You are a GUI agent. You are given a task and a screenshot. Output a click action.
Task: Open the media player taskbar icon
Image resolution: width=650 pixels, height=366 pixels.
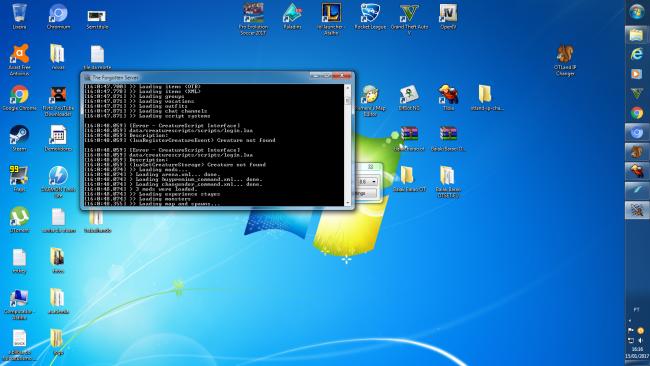click(637, 74)
